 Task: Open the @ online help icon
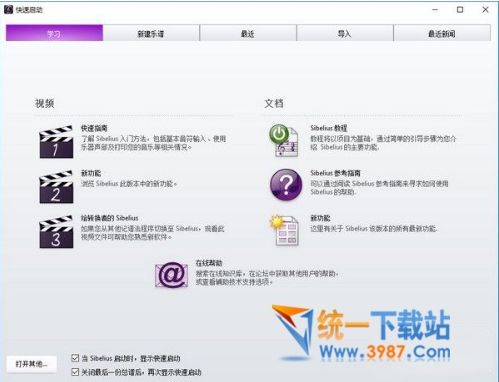(x=171, y=275)
